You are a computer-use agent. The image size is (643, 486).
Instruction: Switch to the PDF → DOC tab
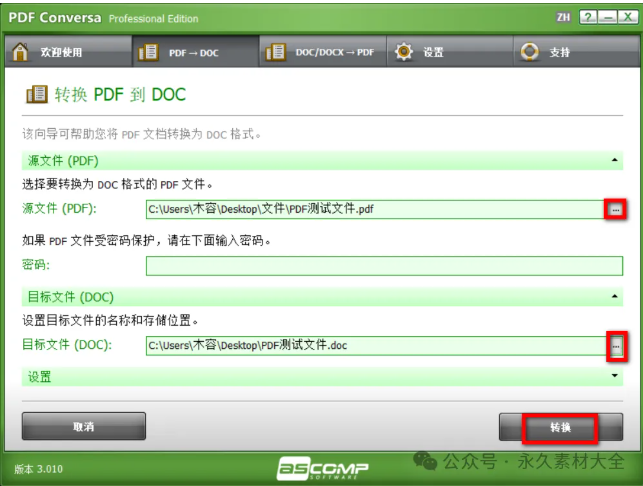click(x=196, y=51)
